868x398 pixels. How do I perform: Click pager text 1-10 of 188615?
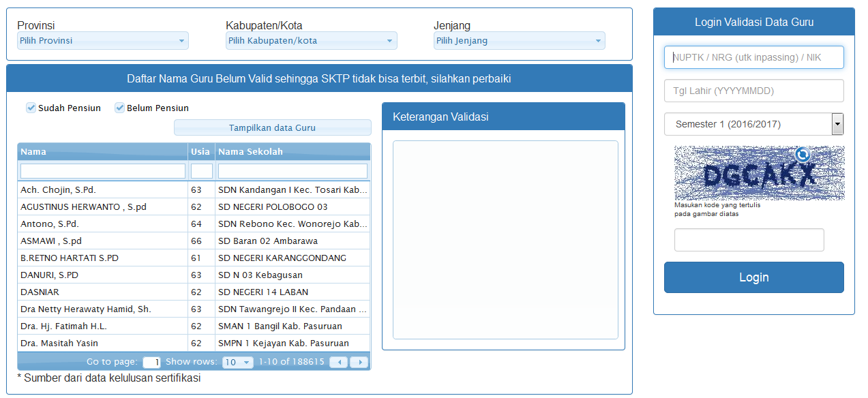pos(292,362)
